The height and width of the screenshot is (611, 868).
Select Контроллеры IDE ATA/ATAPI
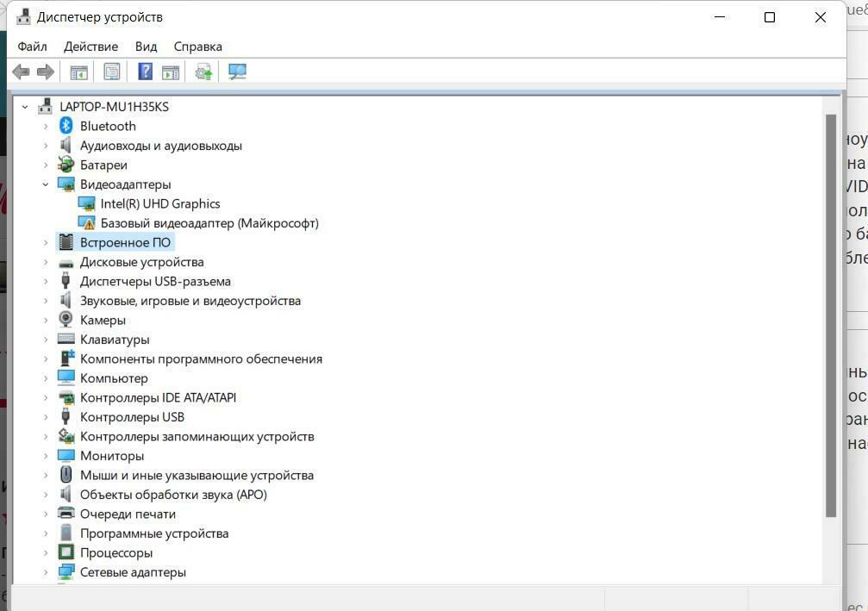158,397
